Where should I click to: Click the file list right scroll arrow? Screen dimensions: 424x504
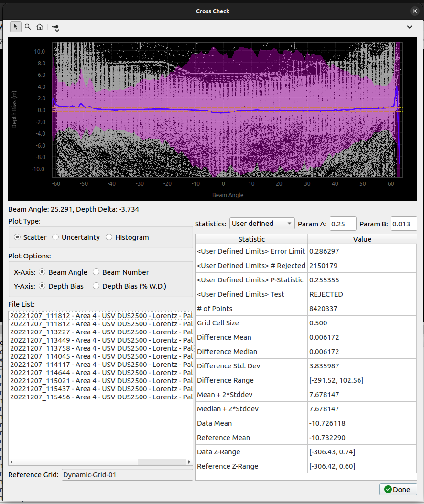point(190,462)
